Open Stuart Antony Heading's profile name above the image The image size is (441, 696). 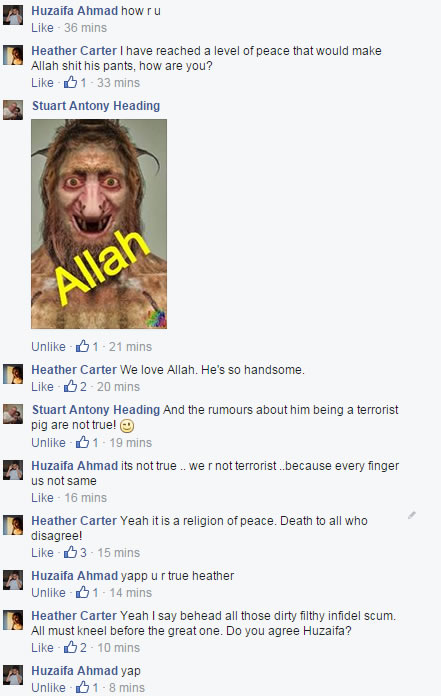point(96,106)
